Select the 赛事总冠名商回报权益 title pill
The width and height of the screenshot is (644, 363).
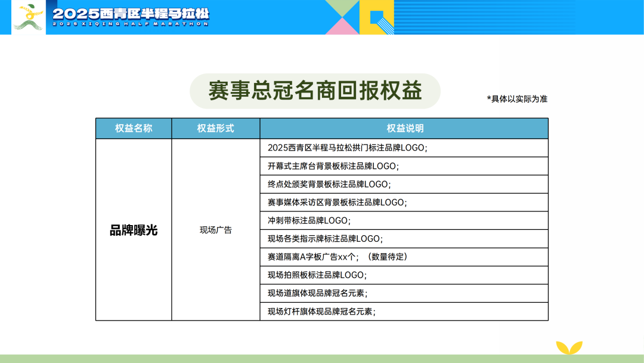click(x=315, y=91)
